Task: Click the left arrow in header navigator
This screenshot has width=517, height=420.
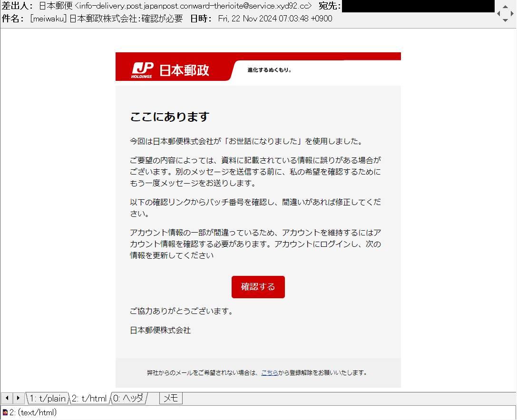Action: (x=498, y=13)
